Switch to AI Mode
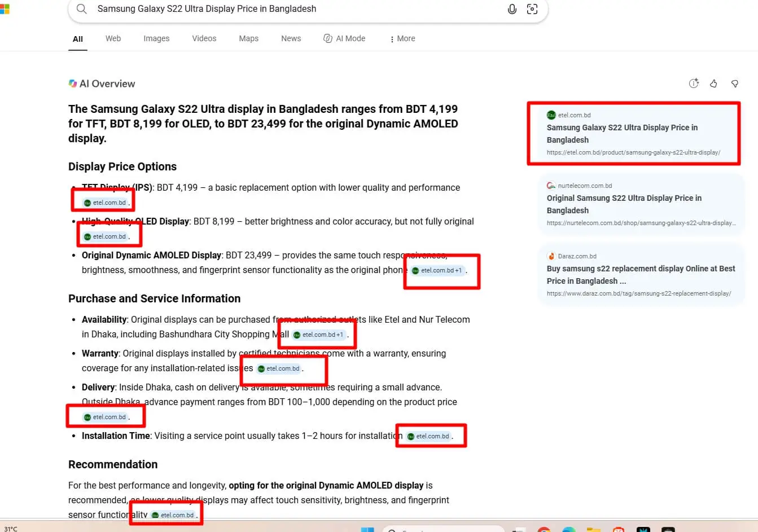This screenshot has height=532, width=758. pos(344,38)
